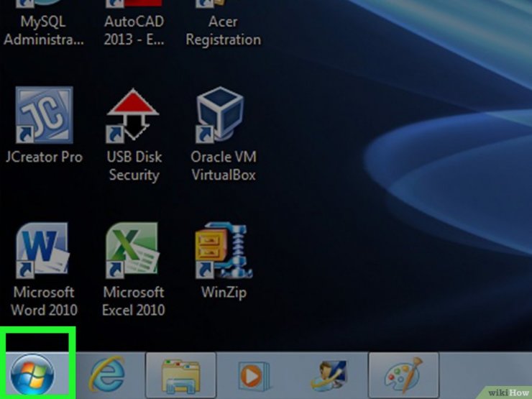
Task: Launch Windows Media Player from taskbar
Action: [254, 376]
